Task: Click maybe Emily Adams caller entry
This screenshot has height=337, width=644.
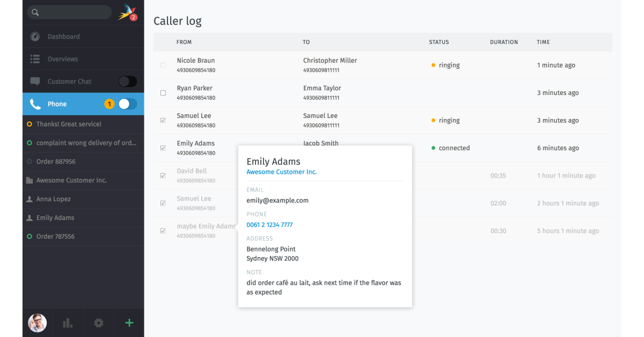Action: (206, 226)
